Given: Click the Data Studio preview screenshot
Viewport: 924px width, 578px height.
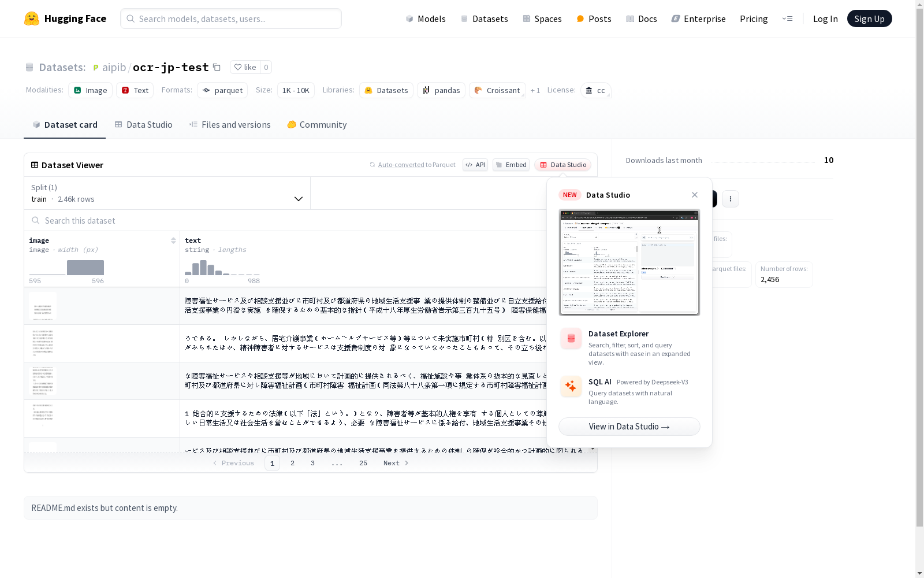Looking at the screenshot, I should (629, 262).
